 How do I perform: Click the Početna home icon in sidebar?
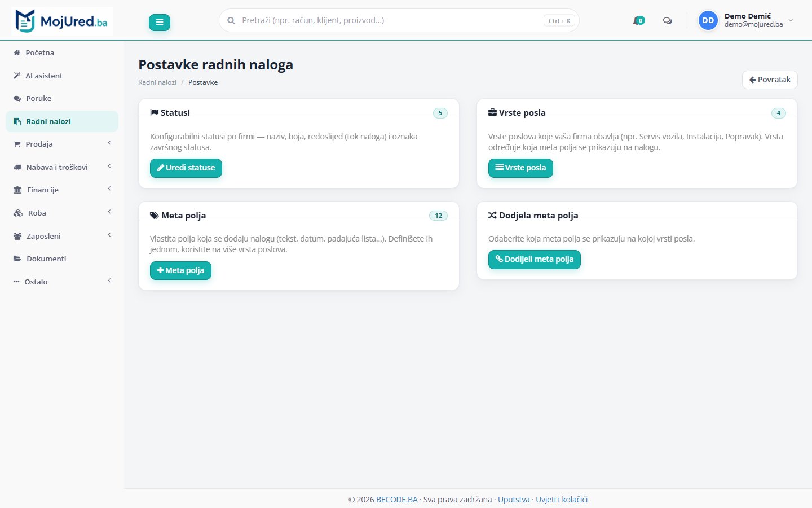point(17,52)
